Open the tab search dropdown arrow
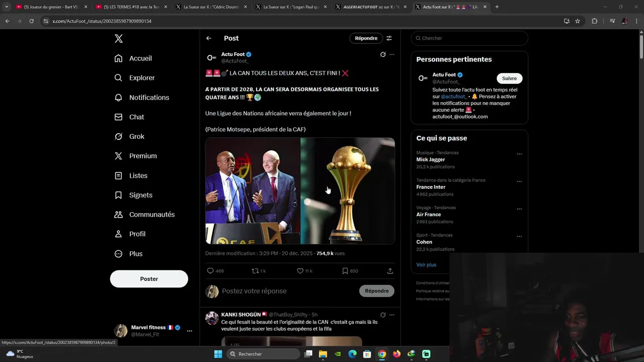 [7, 7]
